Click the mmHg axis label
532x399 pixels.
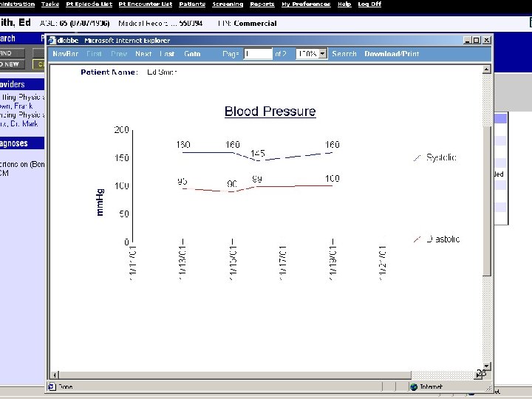(x=100, y=202)
